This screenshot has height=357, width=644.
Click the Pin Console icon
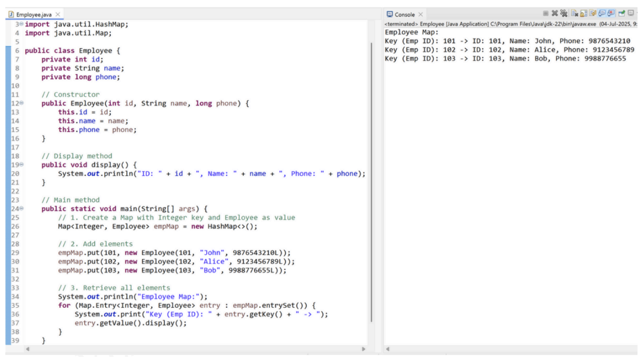click(621, 14)
